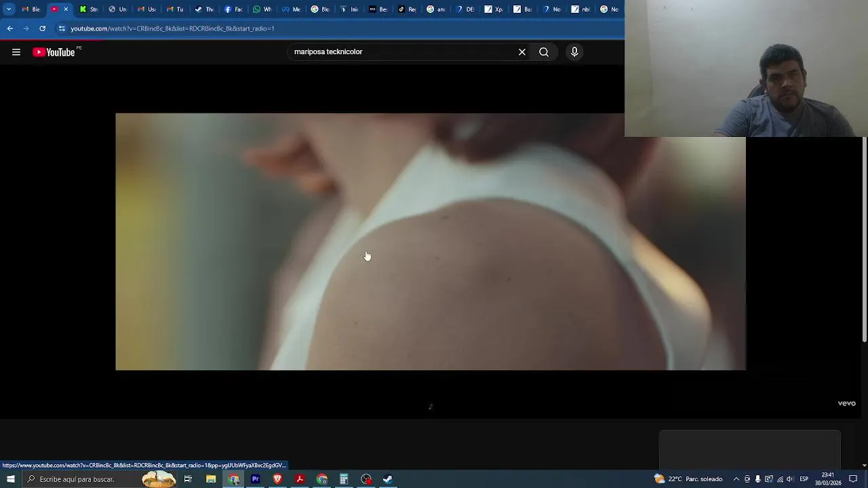Open OBS Studio from the taskbar
868x488 pixels.
(x=366, y=479)
